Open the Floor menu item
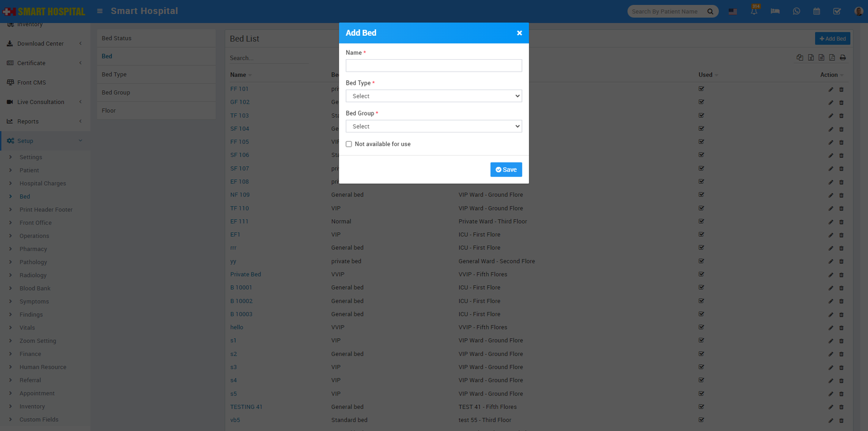 tap(108, 111)
